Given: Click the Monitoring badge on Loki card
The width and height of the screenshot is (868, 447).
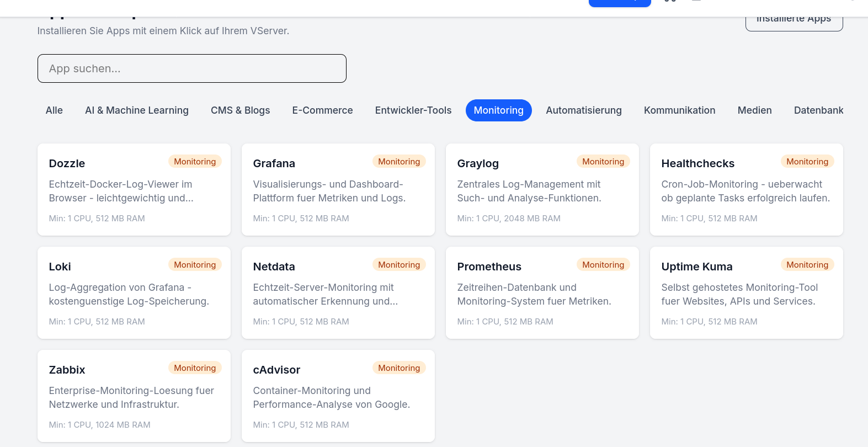Looking at the screenshot, I should tap(195, 264).
